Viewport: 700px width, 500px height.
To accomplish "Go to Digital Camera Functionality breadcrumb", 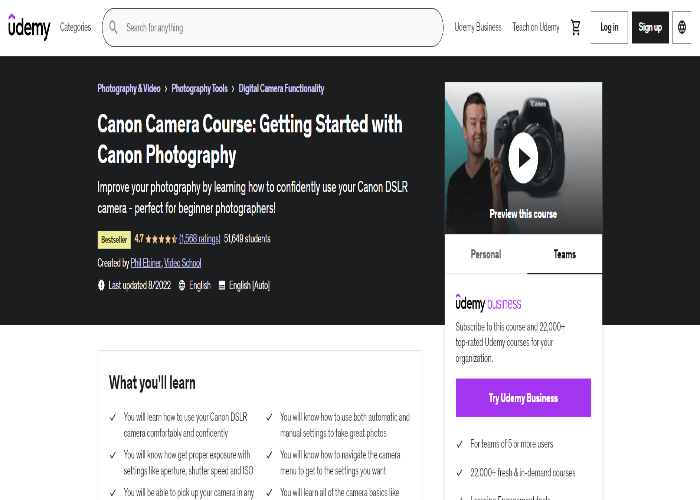I will tap(281, 88).
